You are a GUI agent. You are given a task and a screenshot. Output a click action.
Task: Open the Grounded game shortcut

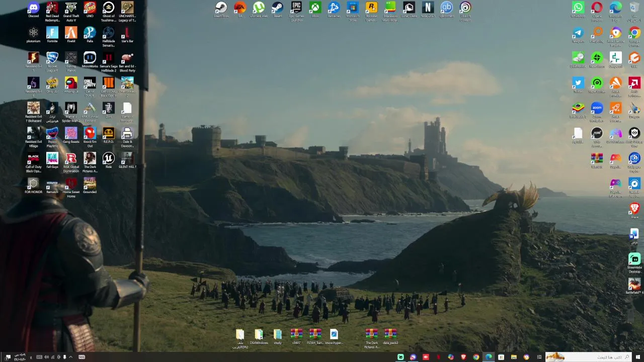click(90, 186)
